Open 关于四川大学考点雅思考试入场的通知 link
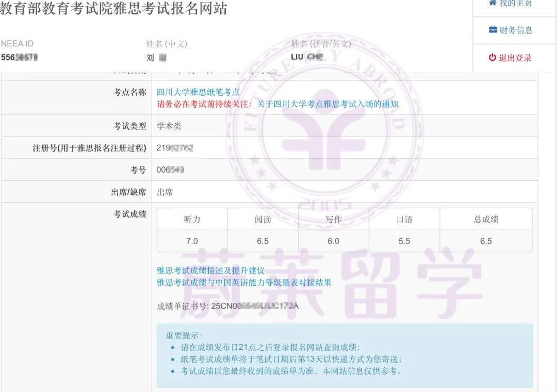The height and width of the screenshot is (392, 557). click(x=327, y=104)
